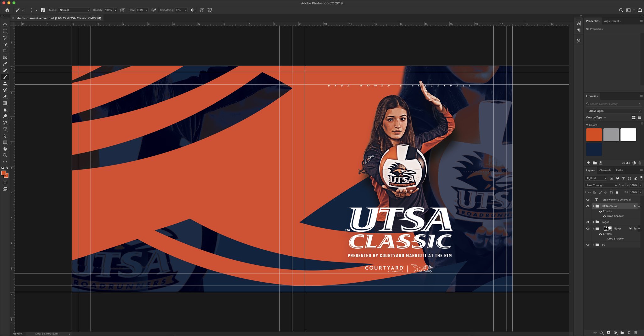The width and height of the screenshot is (644, 336).
Task: Open the smoothing options gear
Action: click(192, 10)
